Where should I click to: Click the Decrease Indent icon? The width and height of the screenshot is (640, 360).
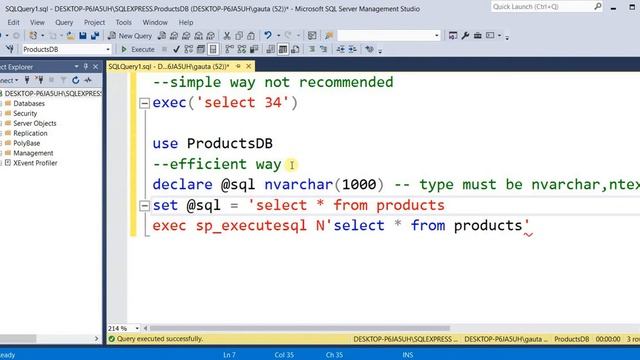pos(340,49)
